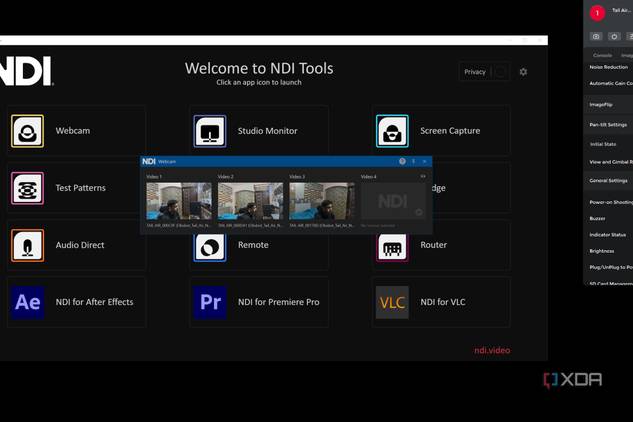Launch the Webcam app icon
The height and width of the screenshot is (422, 633).
27,131
